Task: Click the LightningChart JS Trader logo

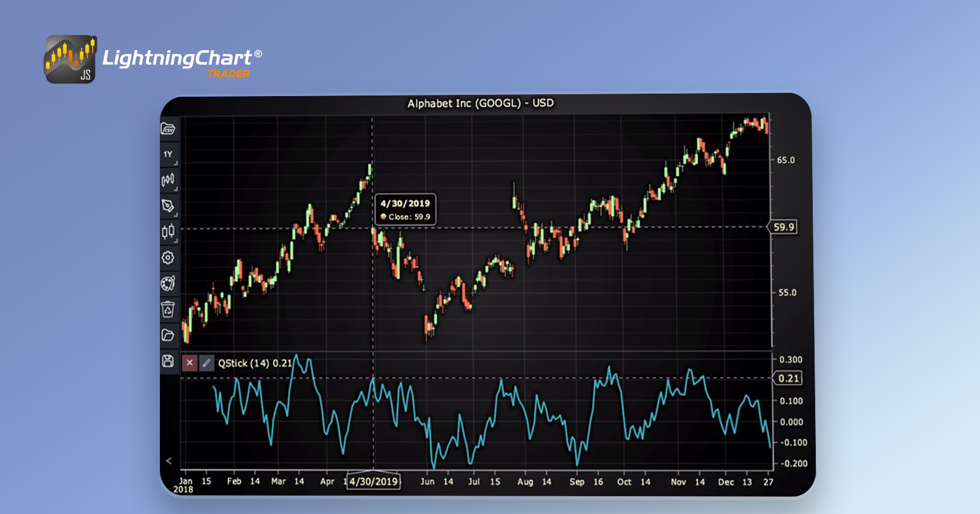Action: (153, 59)
